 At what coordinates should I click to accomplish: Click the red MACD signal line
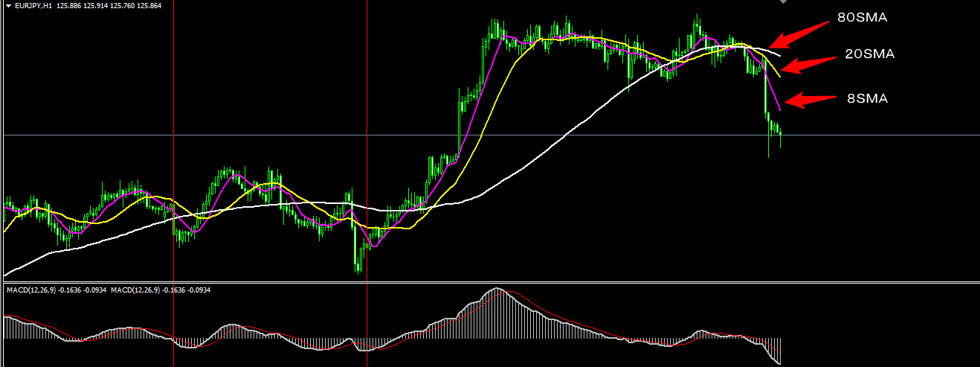(565, 321)
